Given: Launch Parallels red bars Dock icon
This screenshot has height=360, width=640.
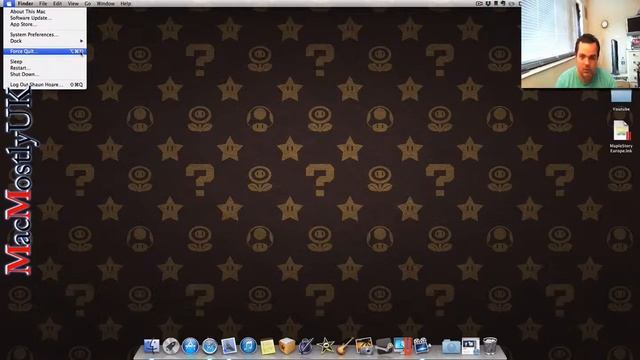Looking at the screenshot, I should click(x=403, y=346).
